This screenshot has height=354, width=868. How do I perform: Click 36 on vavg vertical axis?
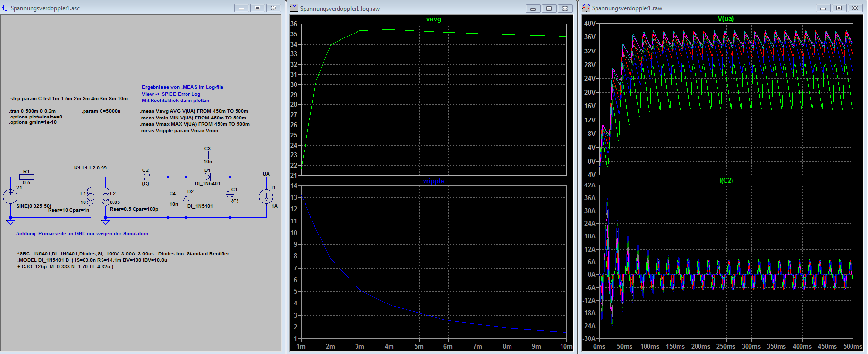294,24
